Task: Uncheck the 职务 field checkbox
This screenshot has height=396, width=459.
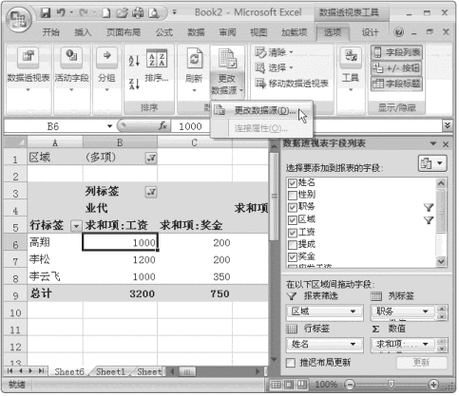Action: [292, 207]
